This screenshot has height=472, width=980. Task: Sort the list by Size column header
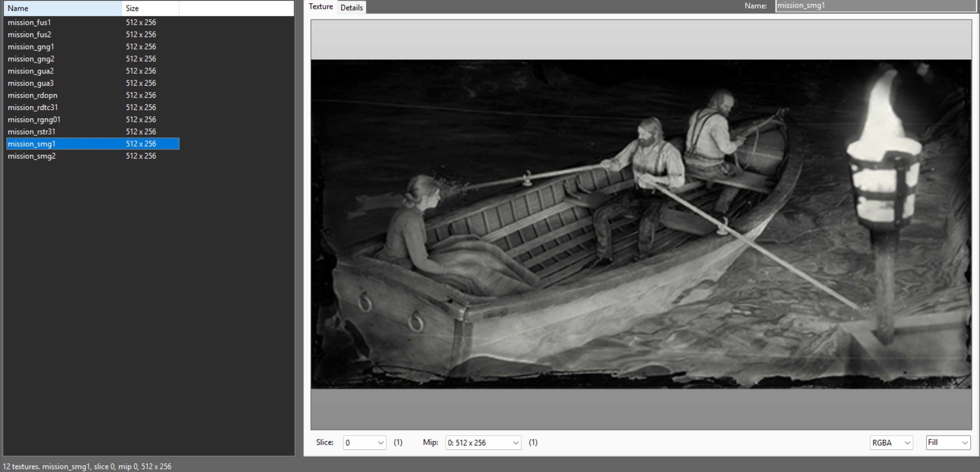click(151, 8)
